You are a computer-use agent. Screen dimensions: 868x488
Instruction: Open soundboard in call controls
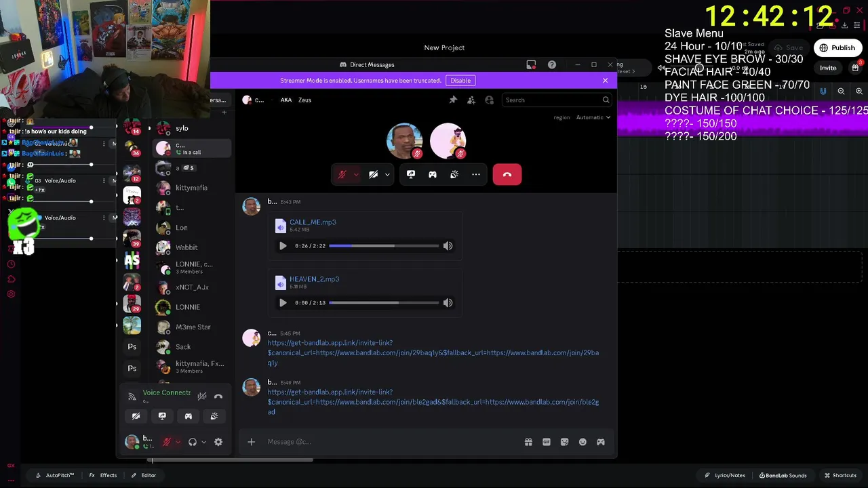[454, 175]
